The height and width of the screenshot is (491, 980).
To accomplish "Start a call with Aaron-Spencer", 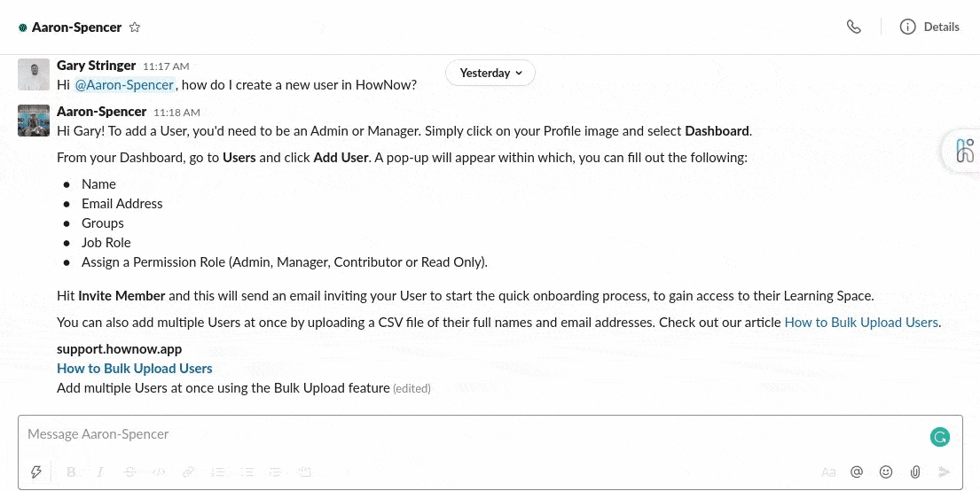I will tap(854, 27).
